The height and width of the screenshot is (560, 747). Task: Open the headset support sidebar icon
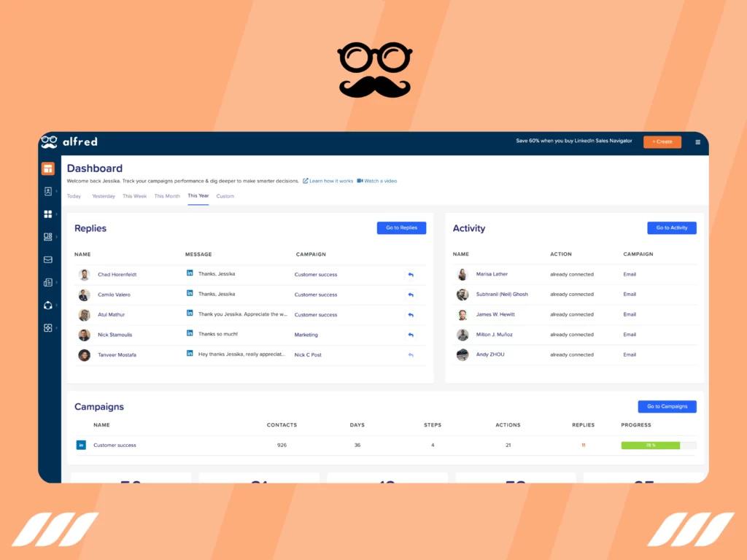(x=47, y=306)
